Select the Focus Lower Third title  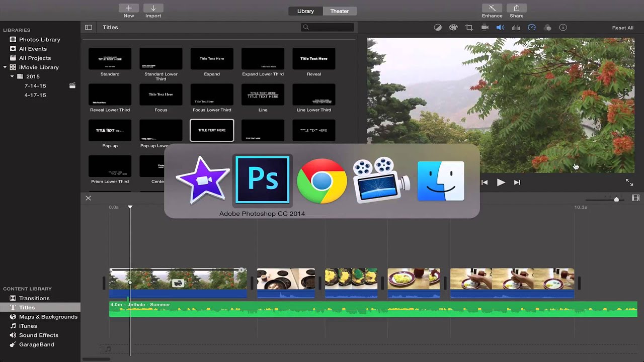click(x=212, y=95)
